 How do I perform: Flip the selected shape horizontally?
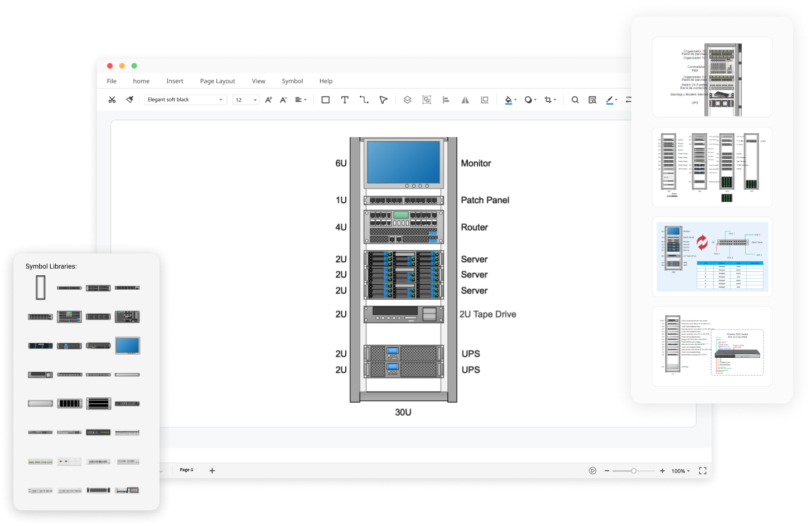tap(465, 100)
